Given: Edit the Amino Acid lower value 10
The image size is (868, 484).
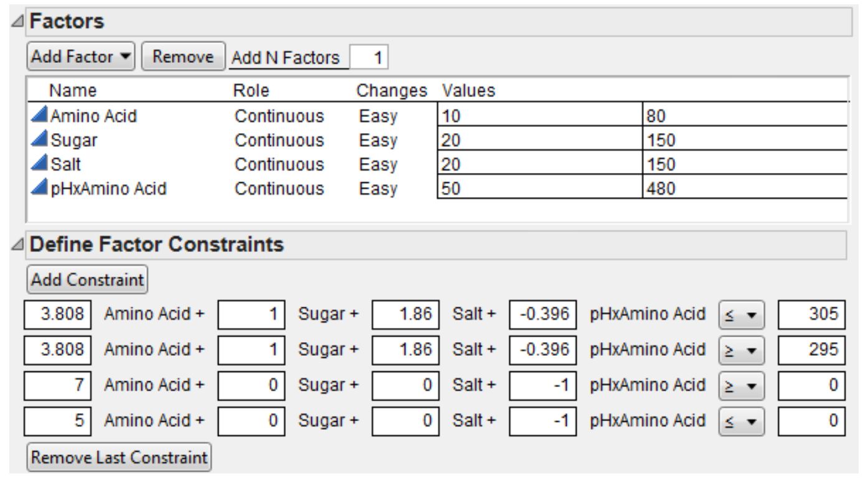Looking at the screenshot, I should 539,116.
